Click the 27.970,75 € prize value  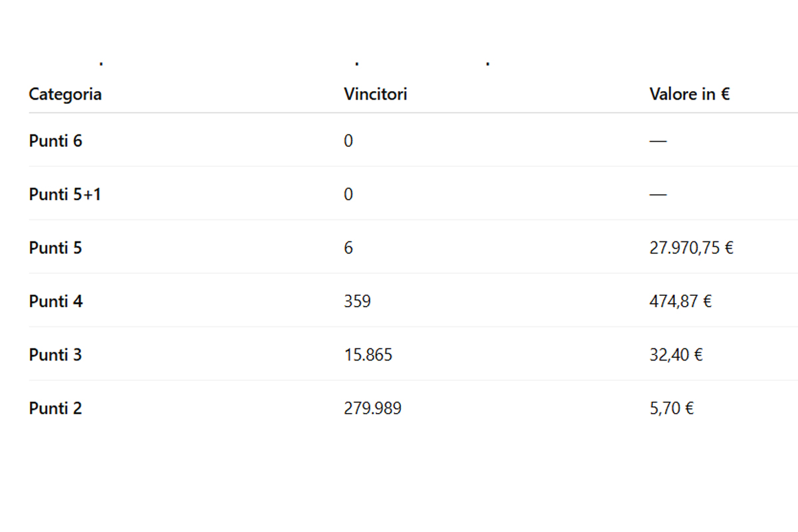(691, 248)
